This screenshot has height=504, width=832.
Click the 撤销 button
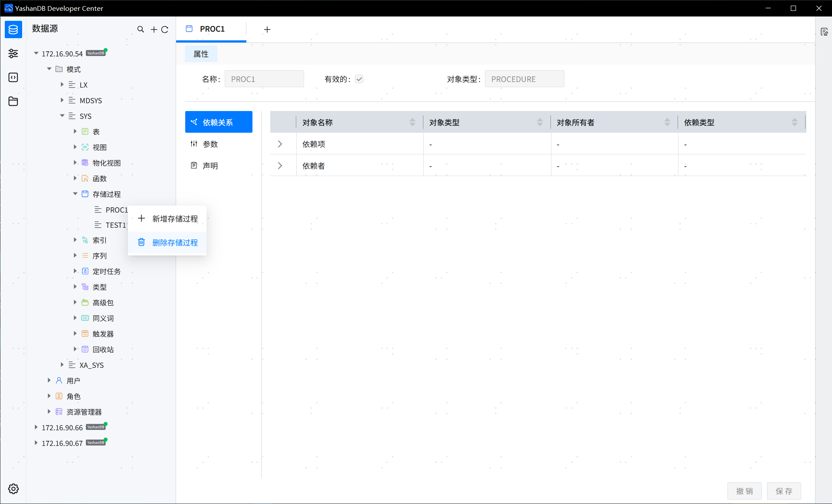pyautogui.click(x=744, y=491)
